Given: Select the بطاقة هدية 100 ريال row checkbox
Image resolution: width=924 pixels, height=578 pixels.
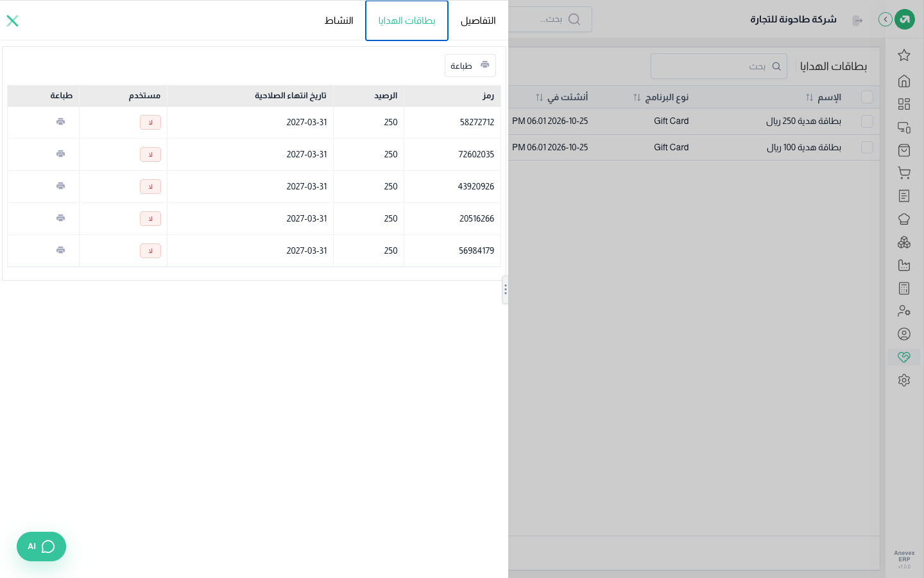Looking at the screenshot, I should 867,148.
